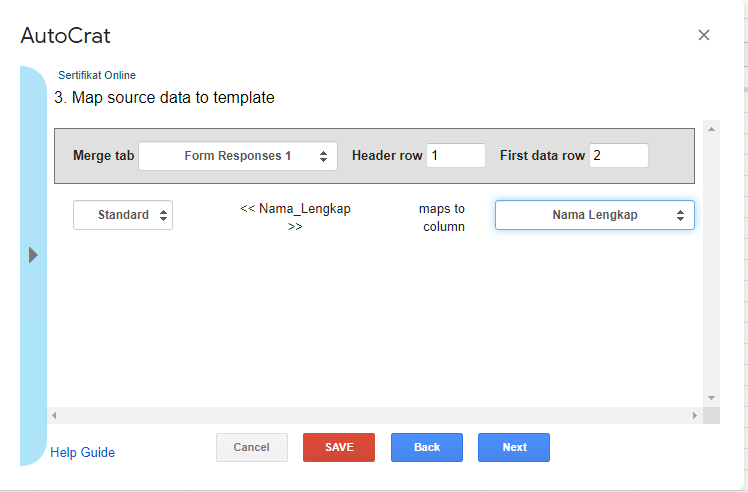Viewport: 748px width, 492px height.
Task: Open the Help Guide link
Action: pos(83,452)
